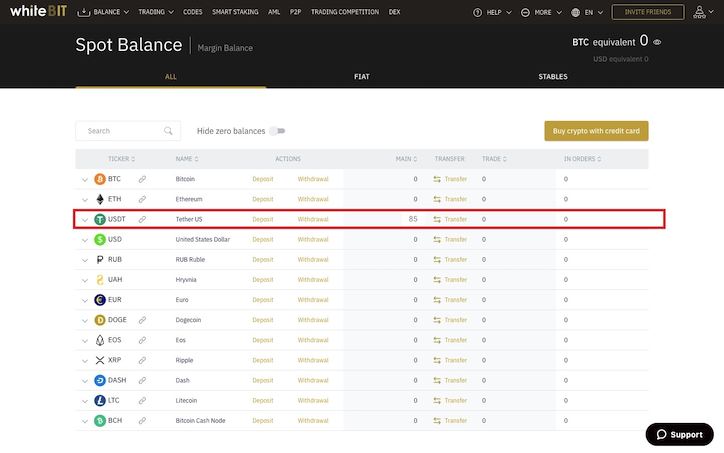This screenshot has width=724, height=453.
Task: Click the magnifier icon in the search box
Action: [168, 131]
